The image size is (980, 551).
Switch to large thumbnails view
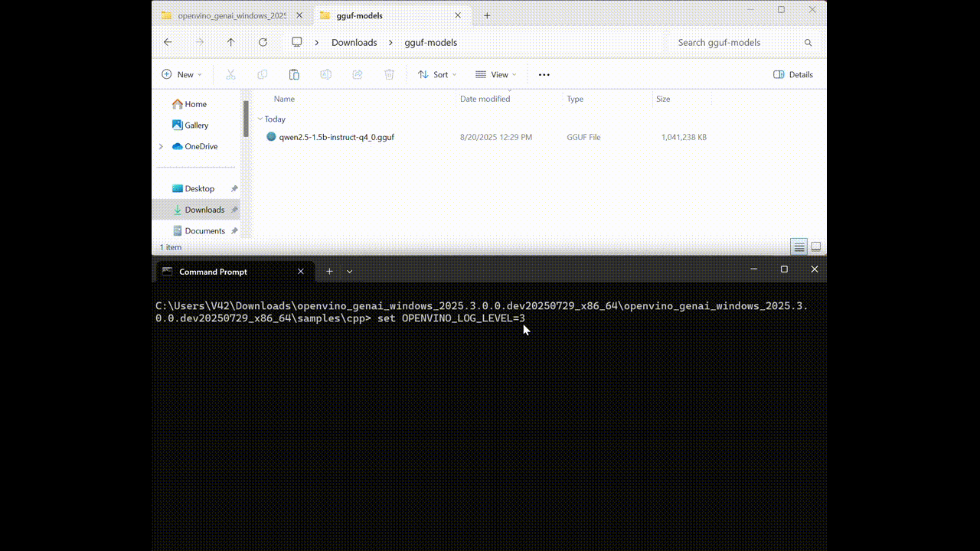(x=816, y=246)
